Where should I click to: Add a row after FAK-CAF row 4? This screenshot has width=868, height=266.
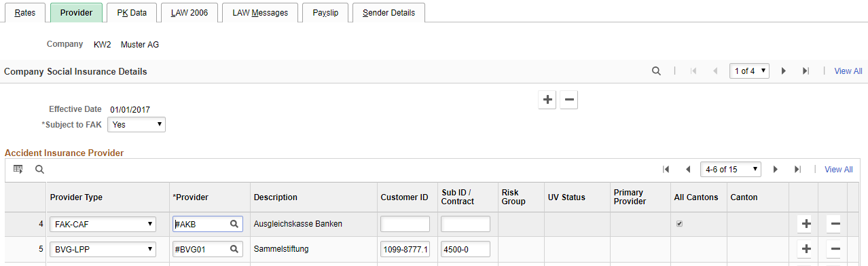click(x=806, y=224)
